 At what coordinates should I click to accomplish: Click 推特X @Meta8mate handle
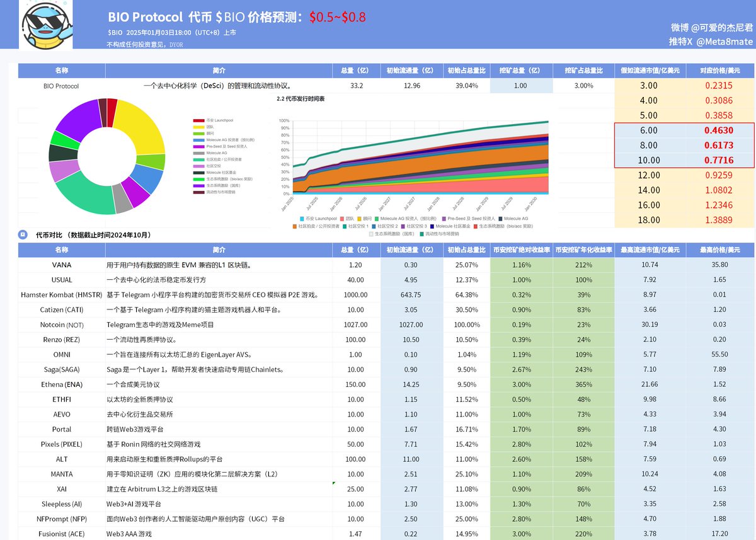(x=711, y=41)
